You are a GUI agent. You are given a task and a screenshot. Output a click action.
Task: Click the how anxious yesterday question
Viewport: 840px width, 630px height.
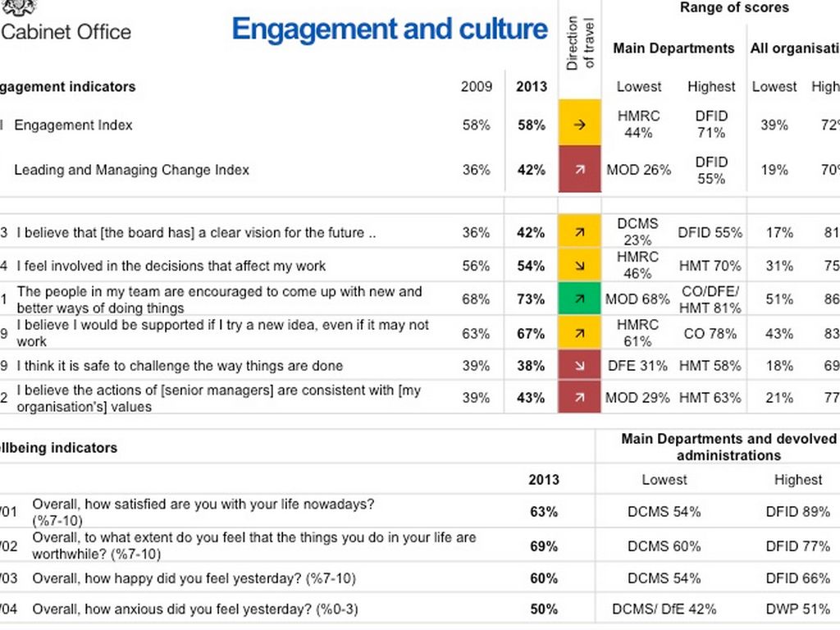(194, 609)
